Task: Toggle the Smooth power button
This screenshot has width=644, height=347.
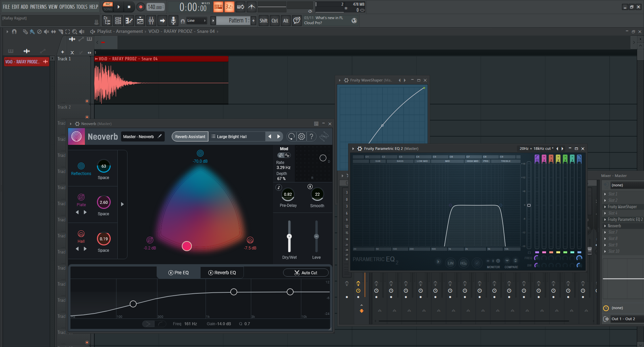Action: 310,187
